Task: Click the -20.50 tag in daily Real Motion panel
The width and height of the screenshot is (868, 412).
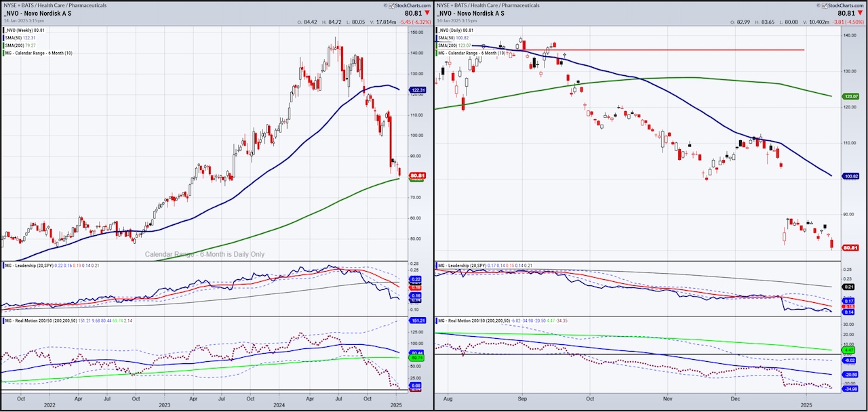Action: pyautogui.click(x=850, y=374)
